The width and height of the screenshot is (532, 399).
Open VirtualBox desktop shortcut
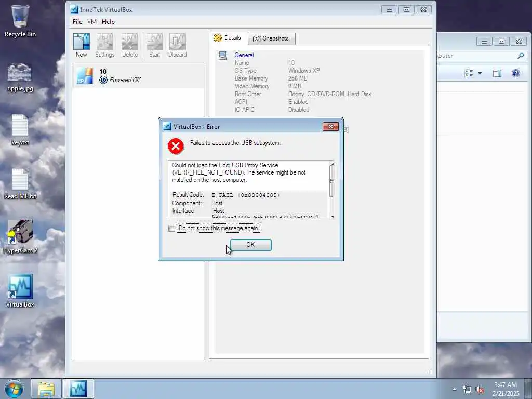(x=20, y=291)
